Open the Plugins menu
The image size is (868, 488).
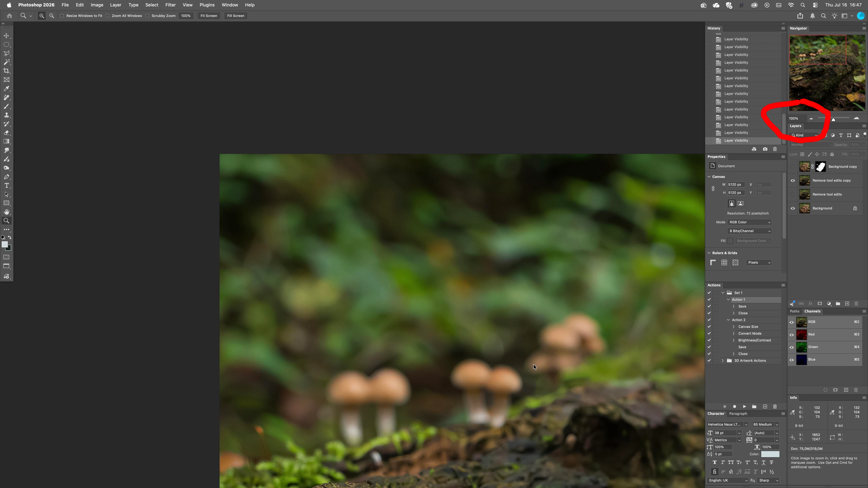207,5
